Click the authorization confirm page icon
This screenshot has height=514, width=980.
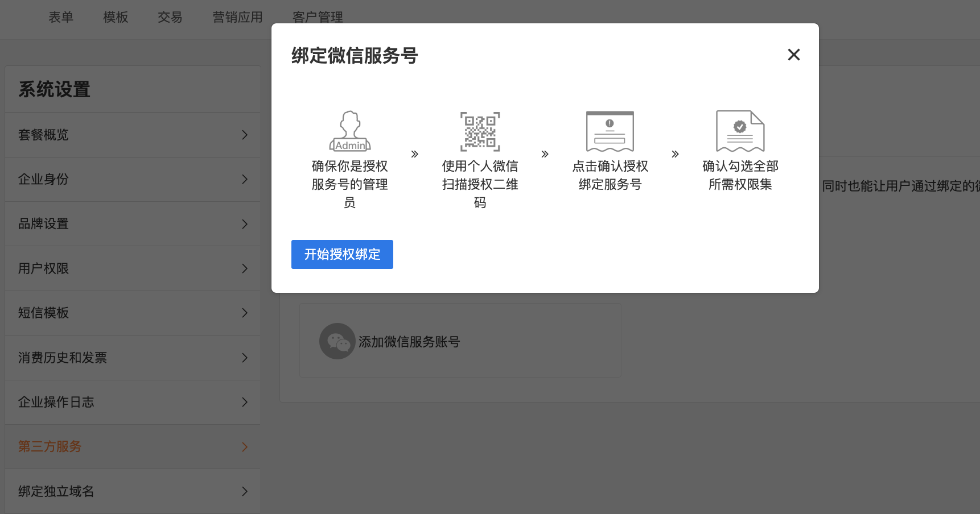pyautogui.click(x=610, y=131)
